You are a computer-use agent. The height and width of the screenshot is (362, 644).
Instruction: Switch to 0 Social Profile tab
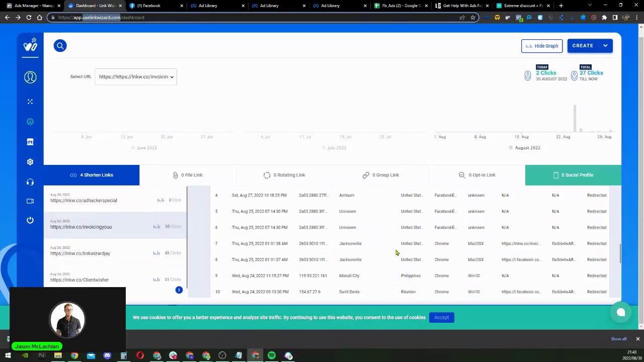573,175
